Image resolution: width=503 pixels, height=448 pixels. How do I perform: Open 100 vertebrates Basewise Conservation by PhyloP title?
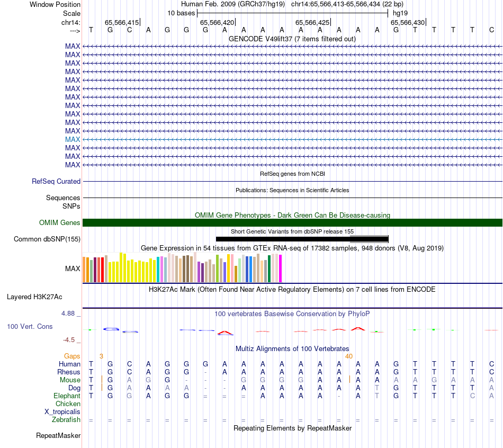click(x=292, y=314)
